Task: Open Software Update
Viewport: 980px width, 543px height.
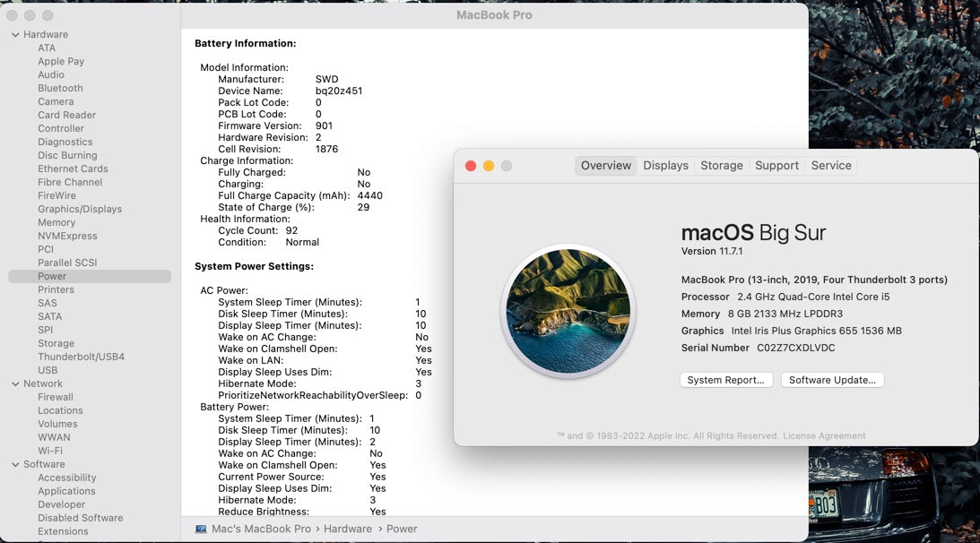Action: 832,380
